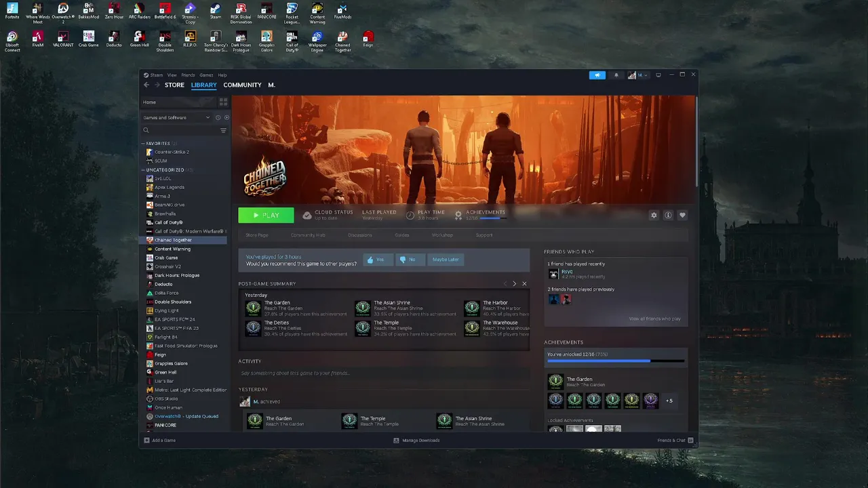Screen dimensions: 868x488
Task: Open the Rocket League desktop shortcut
Action: pyautogui.click(x=292, y=13)
